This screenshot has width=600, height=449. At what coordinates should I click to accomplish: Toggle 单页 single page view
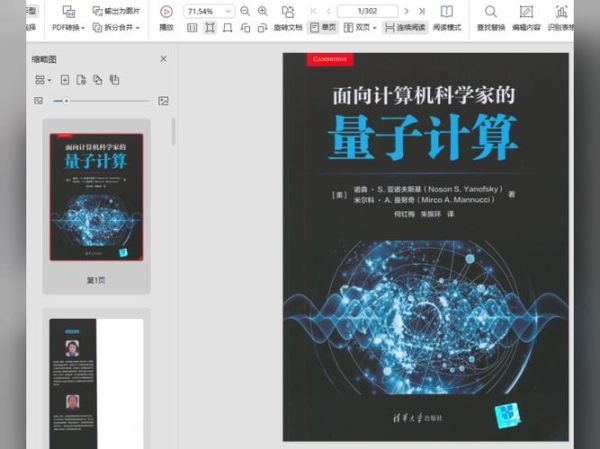[321, 28]
